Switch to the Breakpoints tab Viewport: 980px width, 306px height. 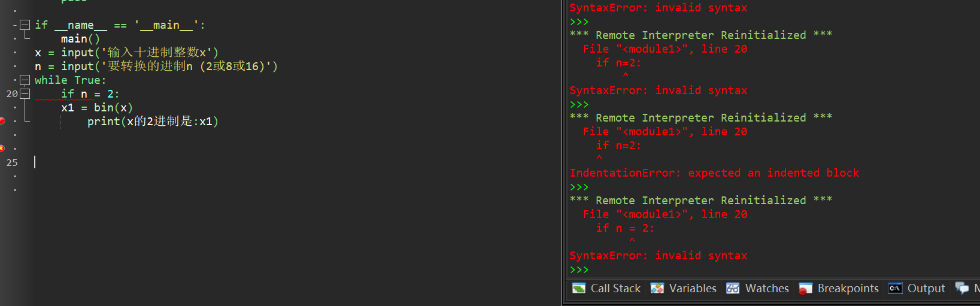coord(839,289)
